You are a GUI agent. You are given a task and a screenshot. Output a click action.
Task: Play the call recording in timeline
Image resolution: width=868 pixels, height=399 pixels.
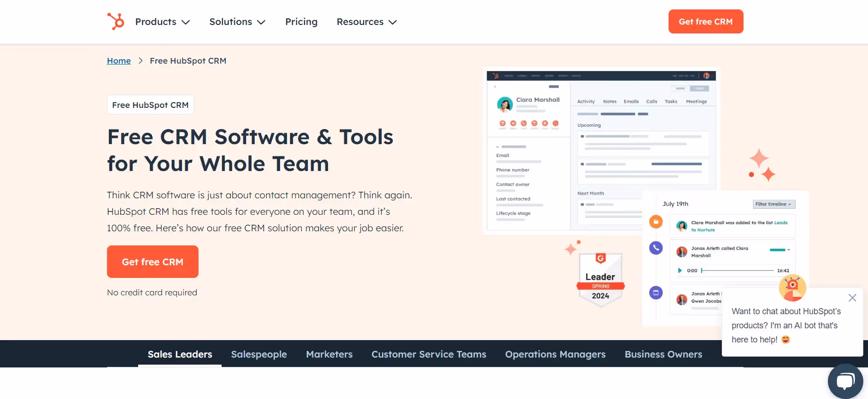679,270
